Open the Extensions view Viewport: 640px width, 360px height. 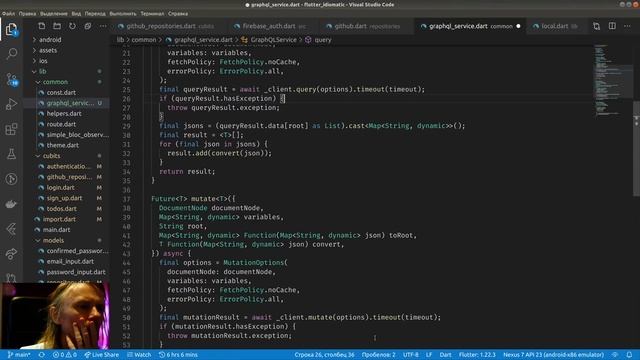click(11, 129)
